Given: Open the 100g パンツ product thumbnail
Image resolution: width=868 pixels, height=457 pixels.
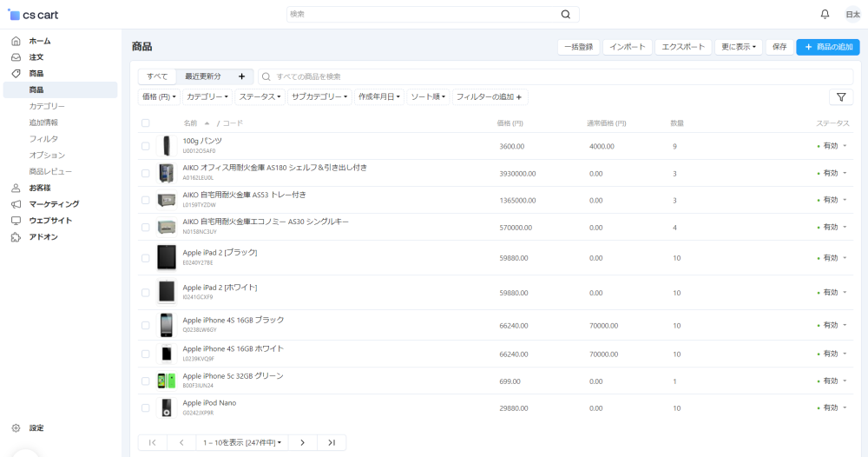Looking at the screenshot, I should [x=167, y=146].
